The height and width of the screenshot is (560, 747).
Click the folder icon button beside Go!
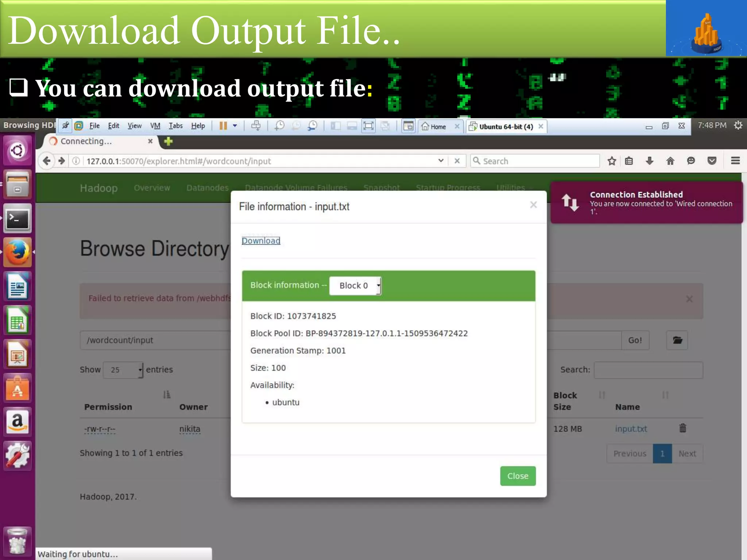pyautogui.click(x=677, y=340)
